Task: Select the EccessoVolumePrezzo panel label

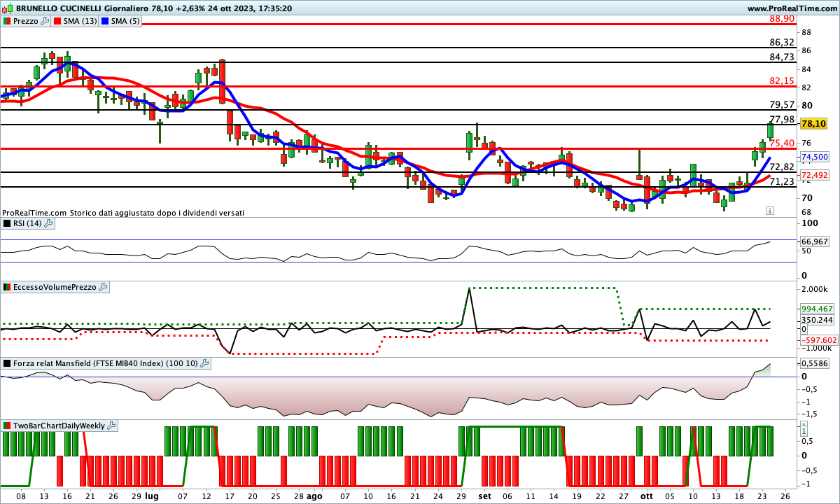Action: [55, 287]
